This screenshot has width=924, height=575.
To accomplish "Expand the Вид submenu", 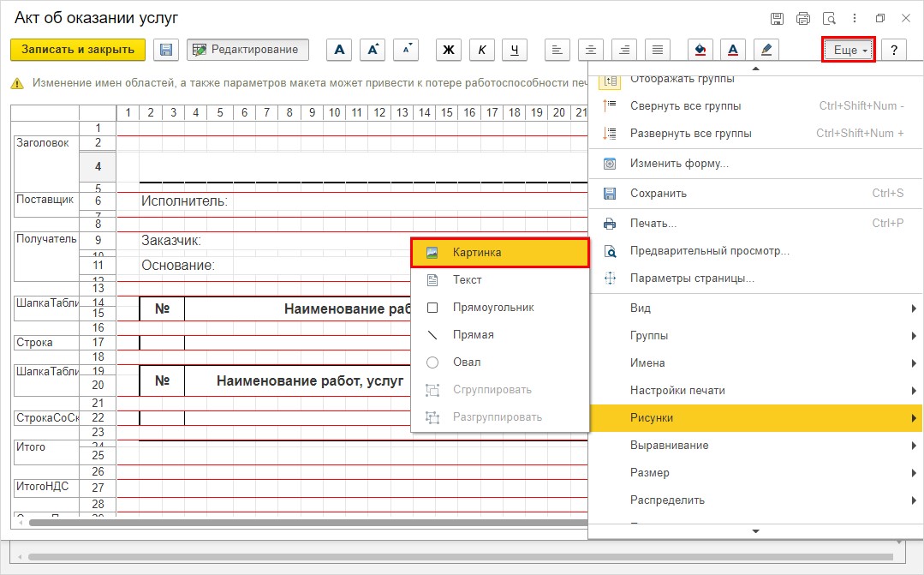I will point(755,308).
